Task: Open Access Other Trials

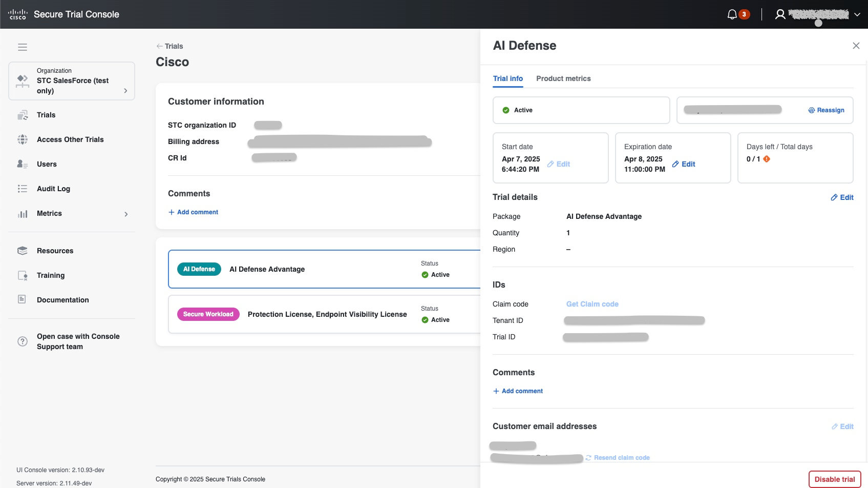Action: tap(70, 139)
